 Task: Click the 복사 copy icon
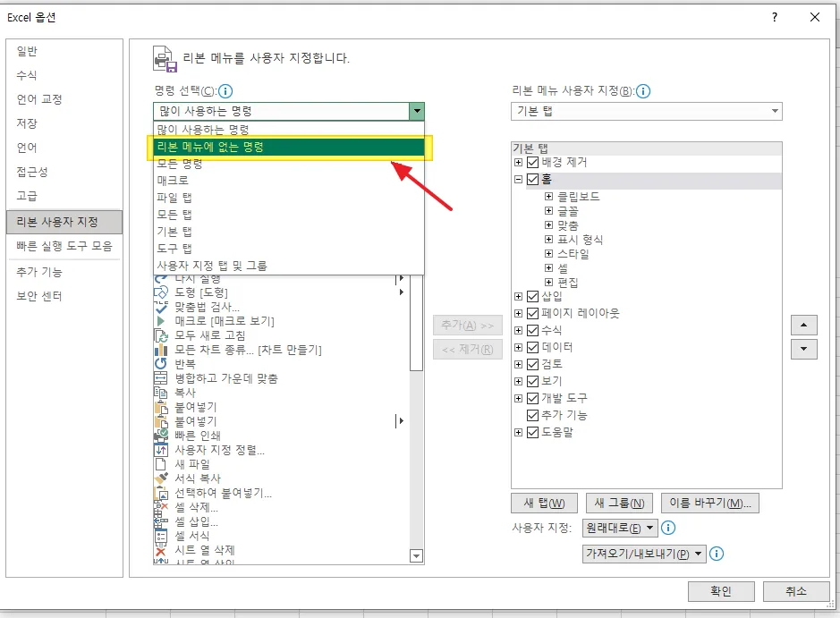click(160, 392)
